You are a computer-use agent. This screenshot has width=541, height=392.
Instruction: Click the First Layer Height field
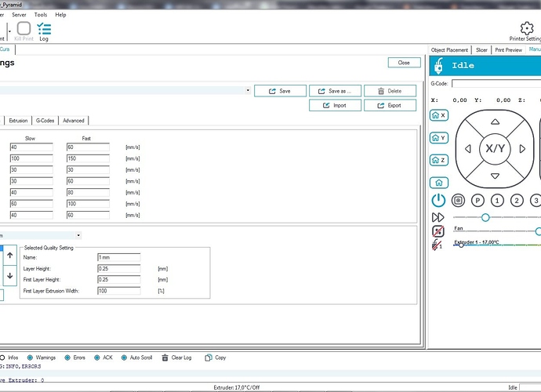(x=119, y=280)
